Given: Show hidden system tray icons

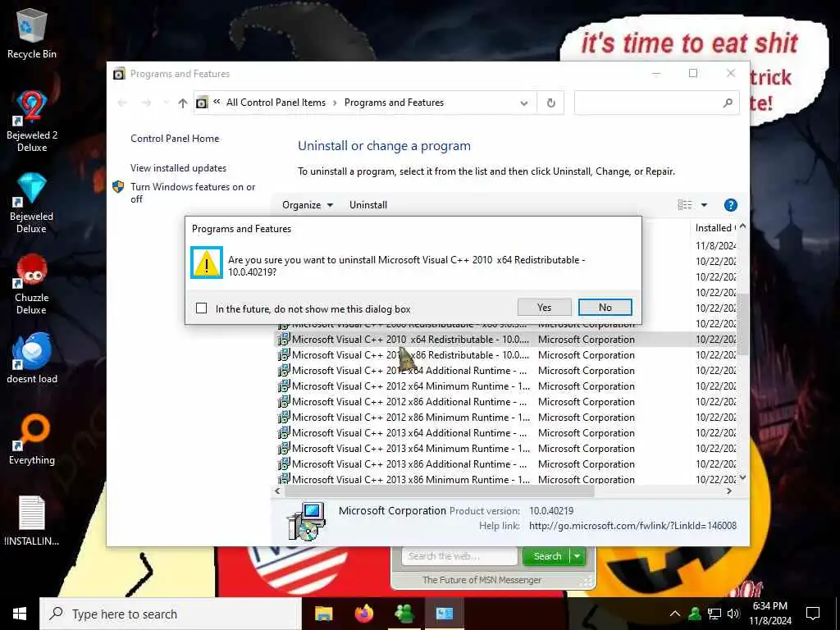Looking at the screenshot, I should pyautogui.click(x=675, y=614).
